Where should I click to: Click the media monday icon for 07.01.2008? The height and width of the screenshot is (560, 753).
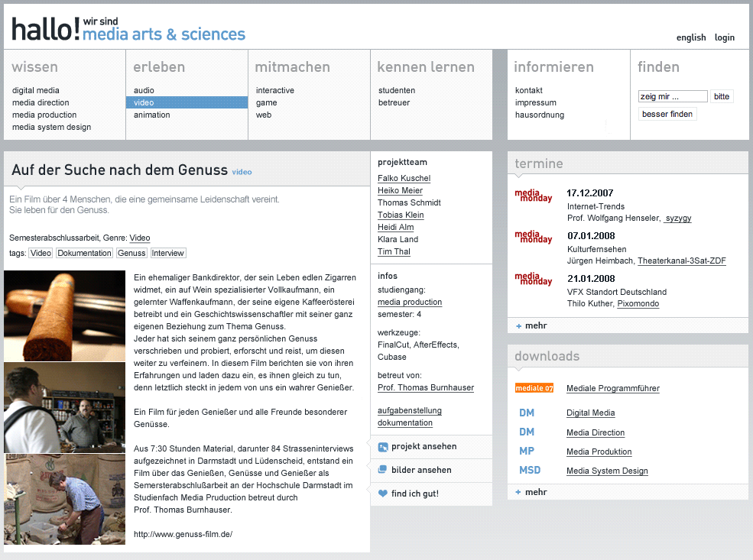point(533,237)
